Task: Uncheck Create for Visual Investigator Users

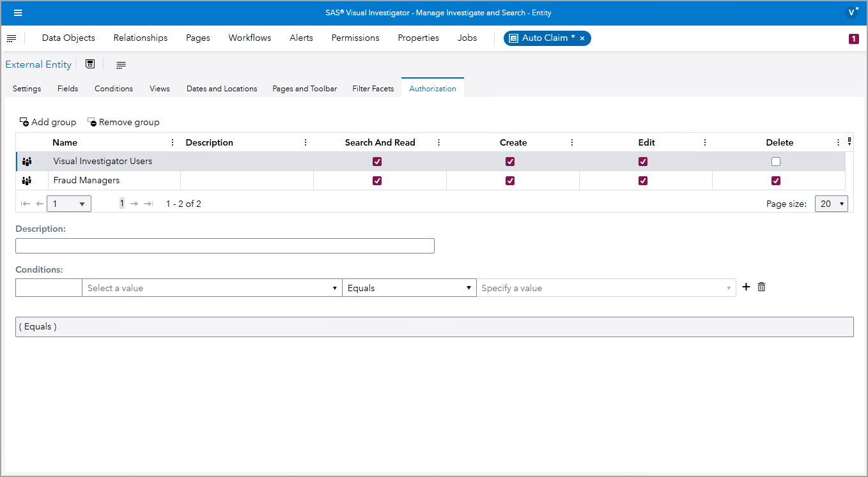Action: click(510, 161)
